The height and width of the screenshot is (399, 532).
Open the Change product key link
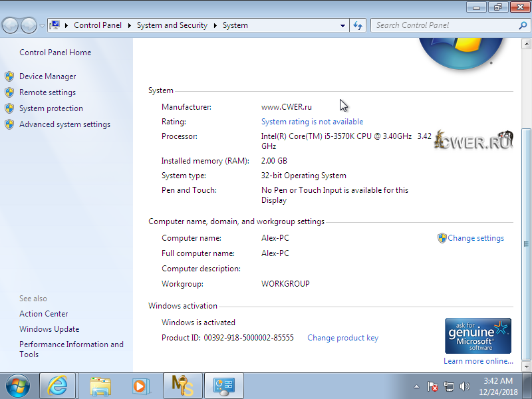click(x=342, y=337)
